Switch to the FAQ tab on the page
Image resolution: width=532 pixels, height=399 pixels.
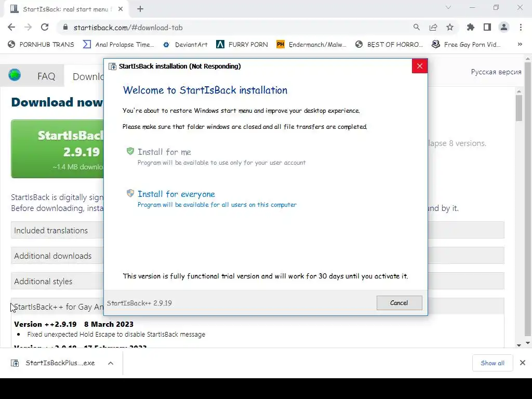(46, 76)
